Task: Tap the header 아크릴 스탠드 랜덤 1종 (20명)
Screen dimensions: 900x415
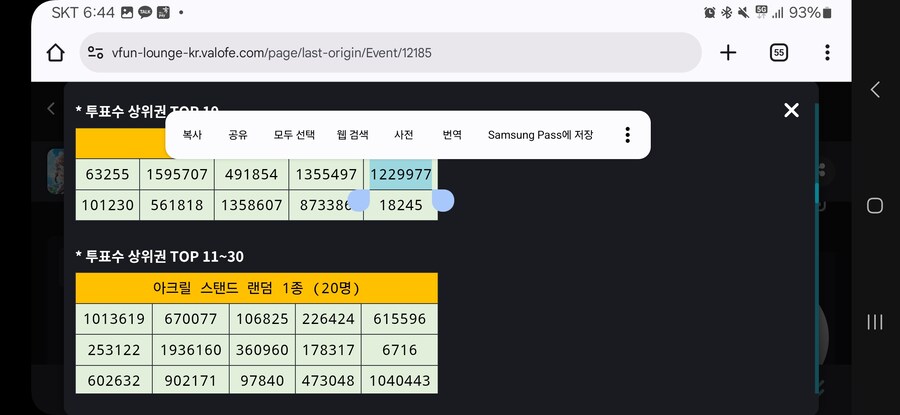Action: [x=257, y=288]
